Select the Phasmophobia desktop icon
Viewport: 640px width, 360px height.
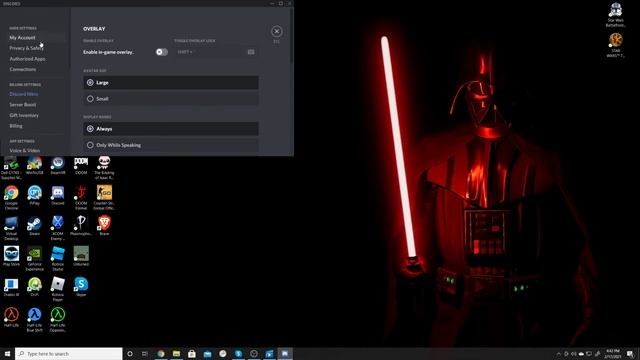(81, 226)
